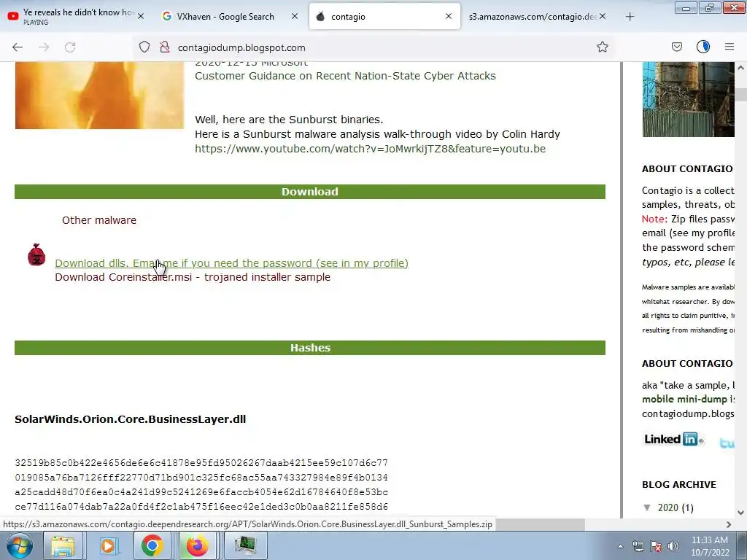
Task: Open the shield tracking protection icon
Action: tap(144, 47)
